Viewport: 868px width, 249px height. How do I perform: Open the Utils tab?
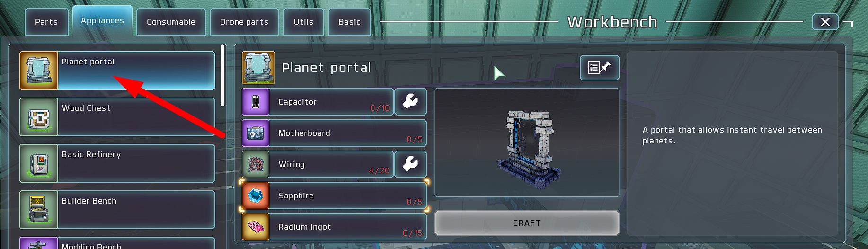pyautogui.click(x=303, y=22)
